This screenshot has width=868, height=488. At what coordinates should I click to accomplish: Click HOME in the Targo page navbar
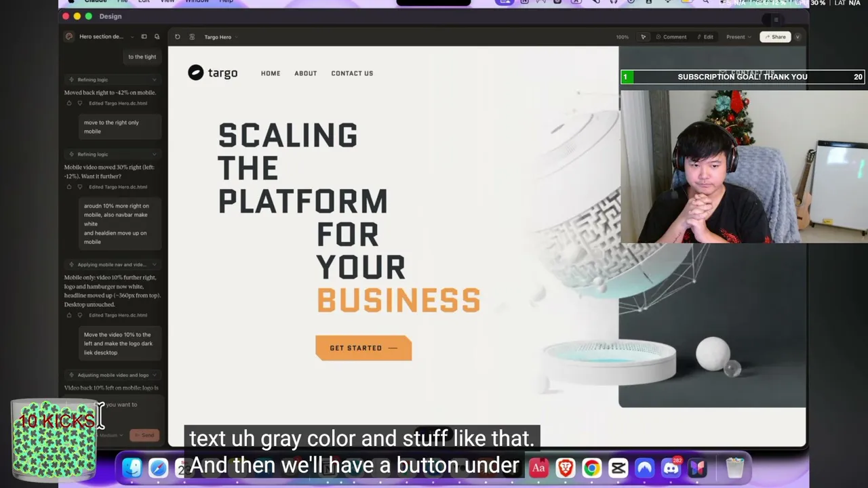click(x=271, y=73)
